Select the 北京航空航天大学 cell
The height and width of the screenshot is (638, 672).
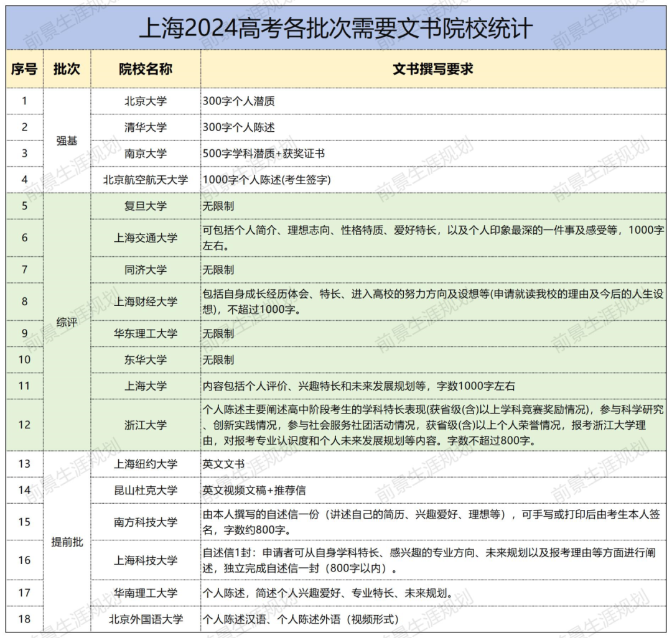(146, 180)
